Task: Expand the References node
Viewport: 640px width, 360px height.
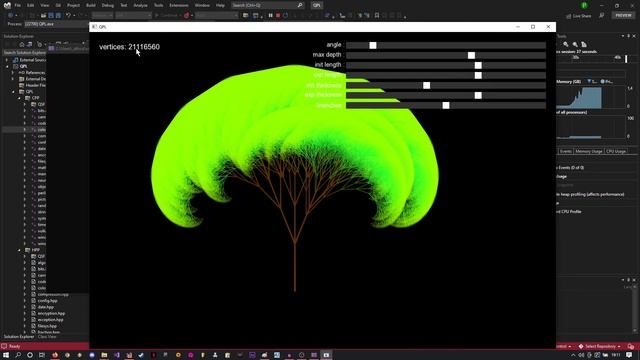Action: tap(13, 73)
